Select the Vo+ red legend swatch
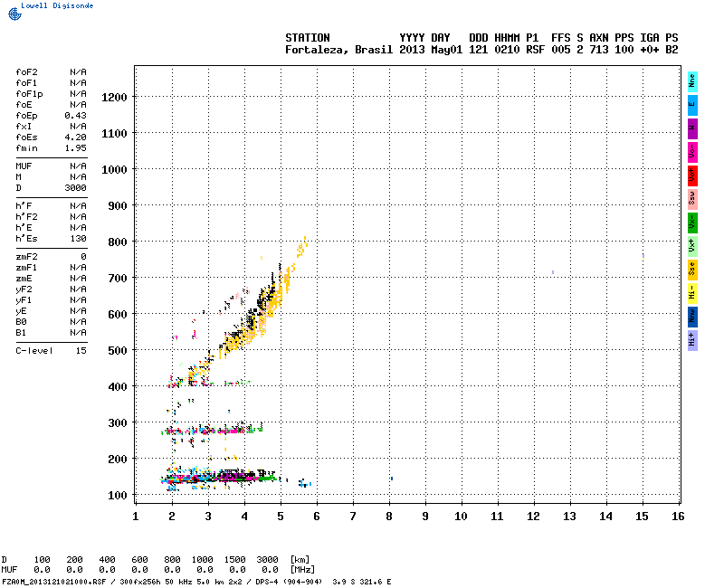 tap(692, 175)
